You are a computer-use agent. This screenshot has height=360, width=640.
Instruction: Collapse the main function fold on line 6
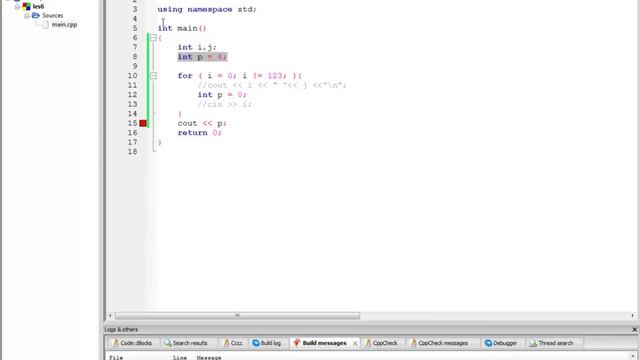pos(153,38)
